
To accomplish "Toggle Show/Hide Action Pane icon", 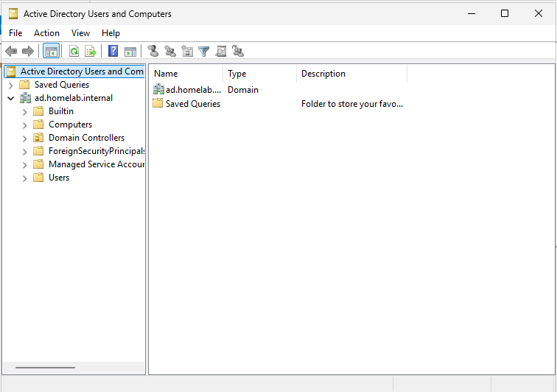I will 130,51.
